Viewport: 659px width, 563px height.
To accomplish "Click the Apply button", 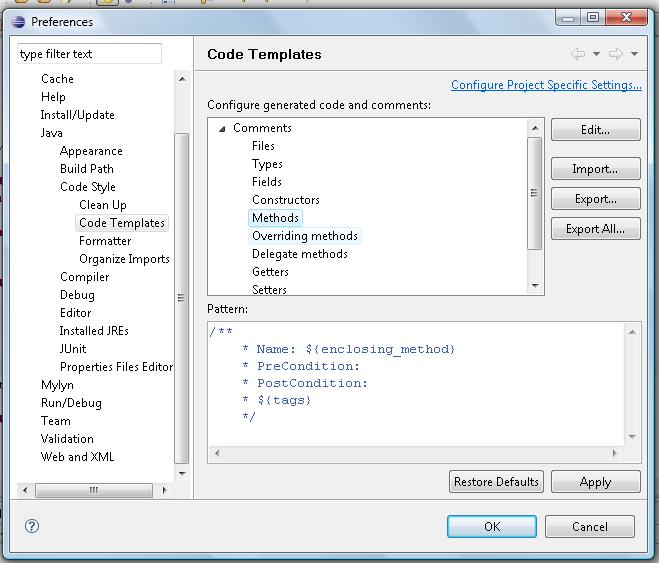I will tap(595, 482).
